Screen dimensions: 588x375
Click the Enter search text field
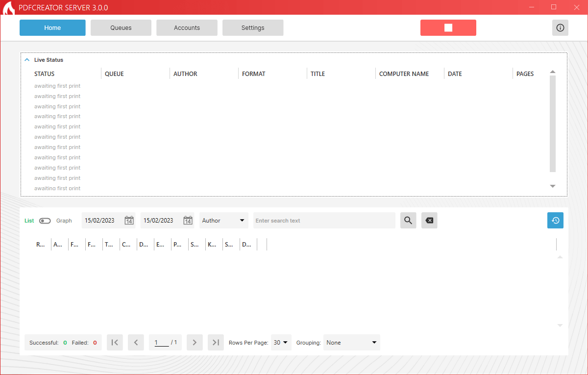(x=324, y=221)
